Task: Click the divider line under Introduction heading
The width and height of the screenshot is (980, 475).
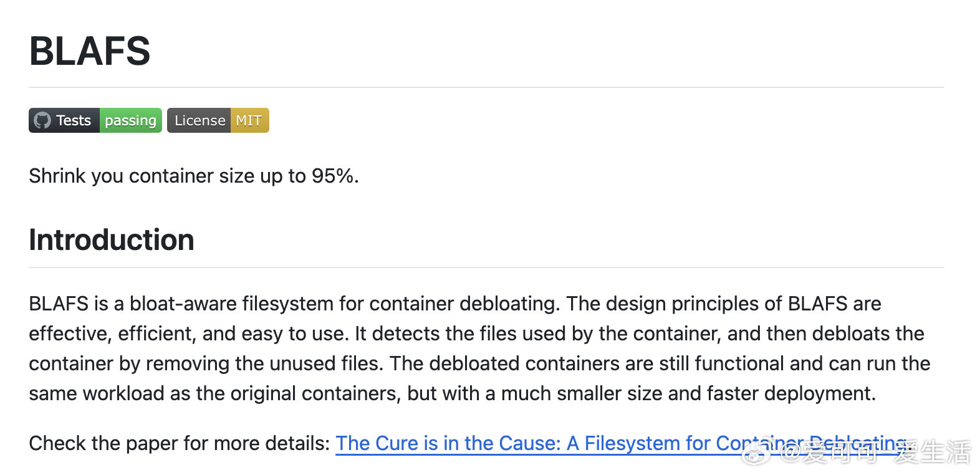Action: pos(486,267)
